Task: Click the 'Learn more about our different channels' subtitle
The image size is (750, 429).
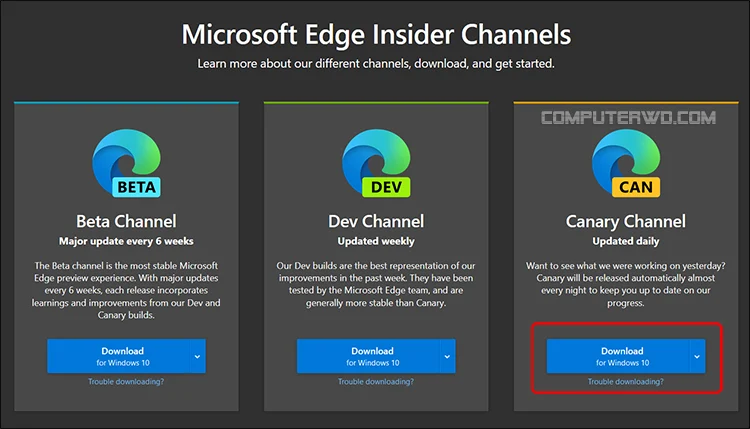Action: (x=376, y=64)
